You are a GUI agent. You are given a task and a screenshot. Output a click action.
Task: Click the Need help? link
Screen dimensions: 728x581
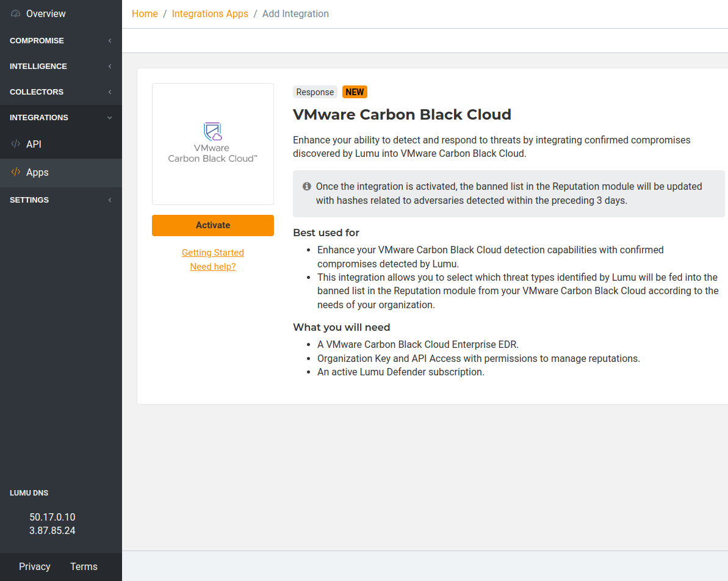tap(212, 267)
